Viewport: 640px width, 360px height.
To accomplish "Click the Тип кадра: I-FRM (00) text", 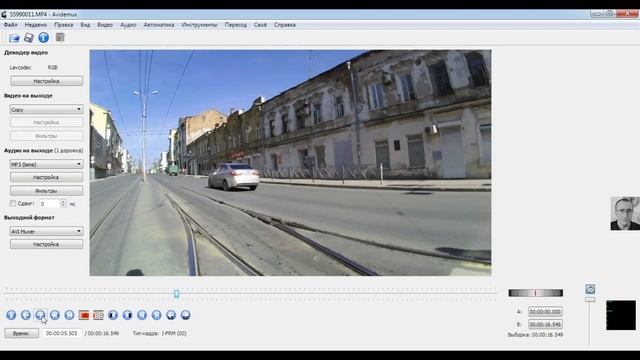I will pyautogui.click(x=159, y=333).
